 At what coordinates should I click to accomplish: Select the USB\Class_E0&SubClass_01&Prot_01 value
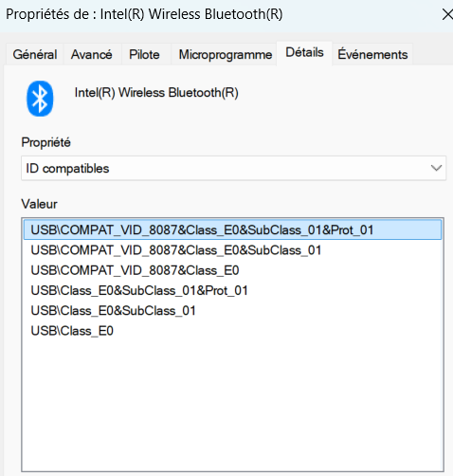tap(233, 290)
